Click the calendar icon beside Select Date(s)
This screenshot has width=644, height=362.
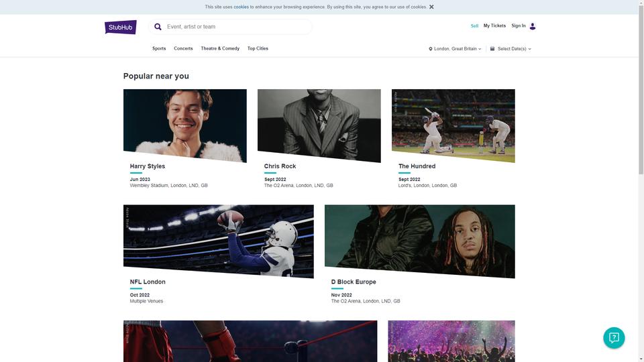(x=492, y=48)
